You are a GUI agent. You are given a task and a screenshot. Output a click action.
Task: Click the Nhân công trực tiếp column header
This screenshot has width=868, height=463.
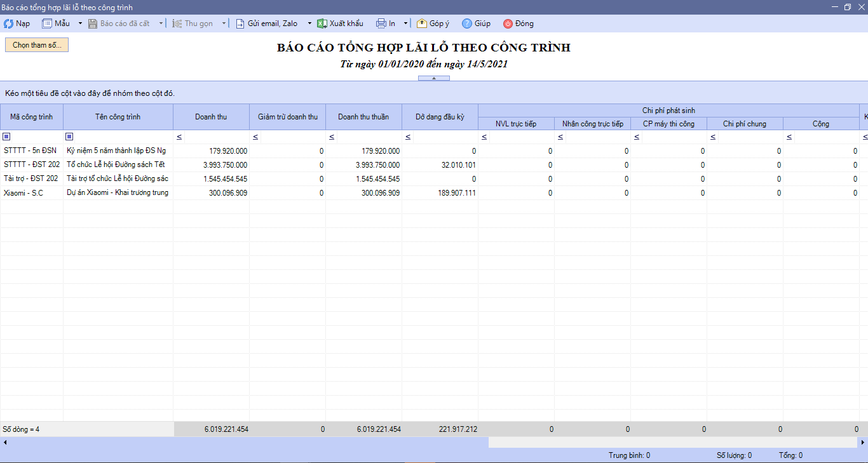pos(592,124)
